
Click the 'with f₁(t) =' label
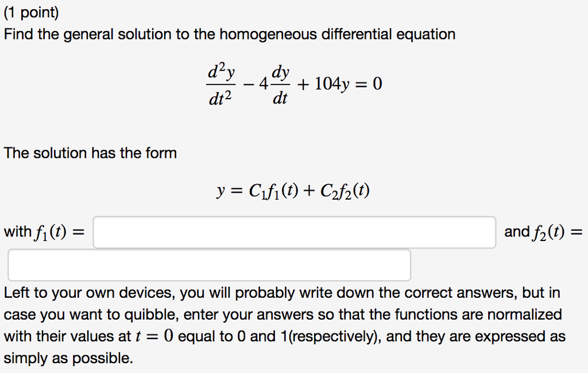click(x=46, y=231)
